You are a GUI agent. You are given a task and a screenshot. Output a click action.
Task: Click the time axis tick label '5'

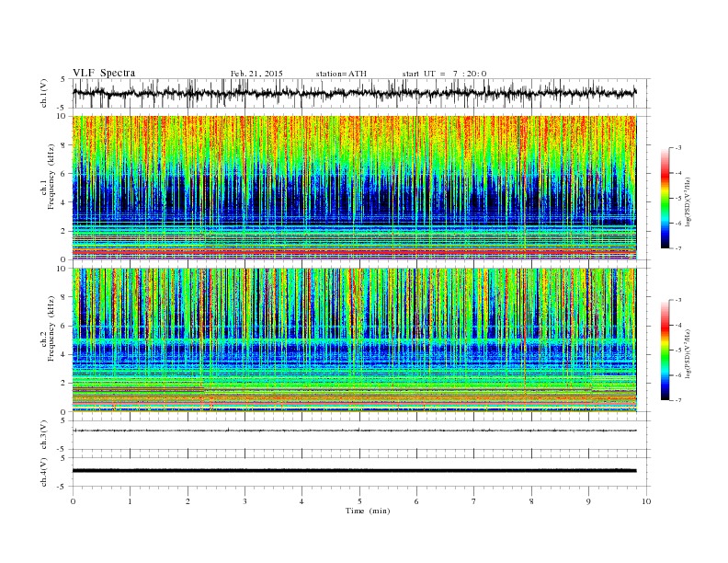pos(359,501)
